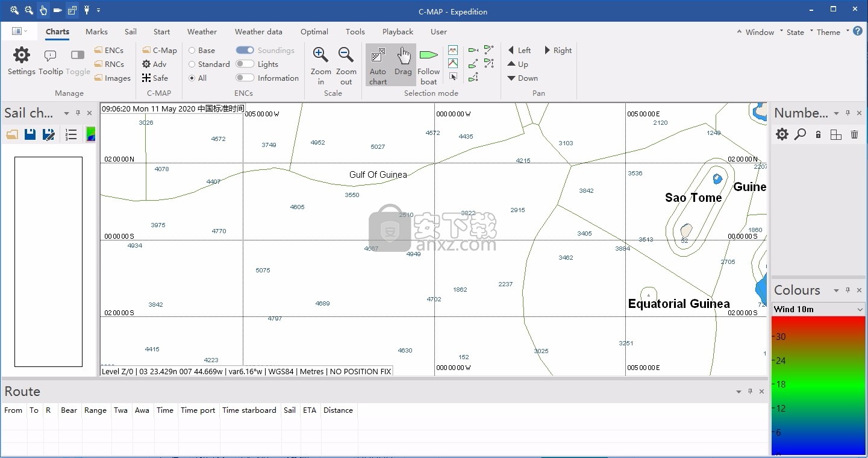Click trash delete icon in Number box panel
The image size is (868, 458).
854,134
